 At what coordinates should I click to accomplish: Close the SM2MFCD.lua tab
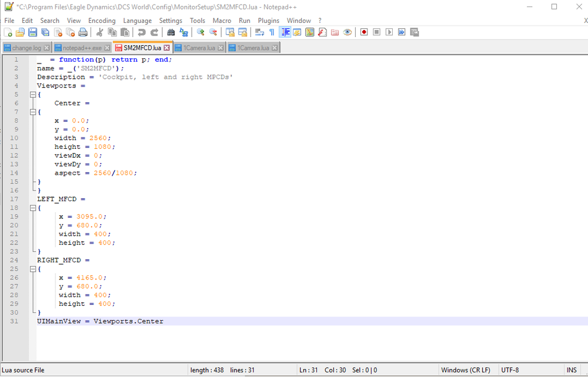click(166, 48)
